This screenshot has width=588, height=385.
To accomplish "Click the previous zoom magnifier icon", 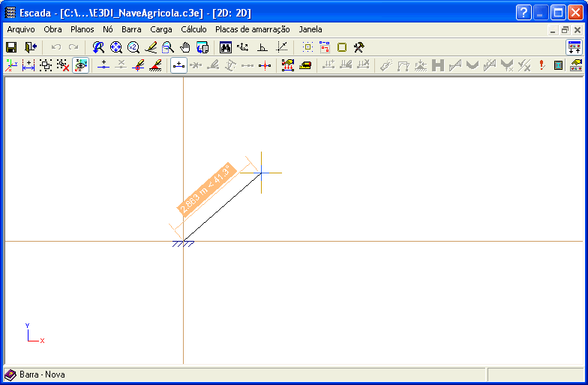I will [98, 47].
